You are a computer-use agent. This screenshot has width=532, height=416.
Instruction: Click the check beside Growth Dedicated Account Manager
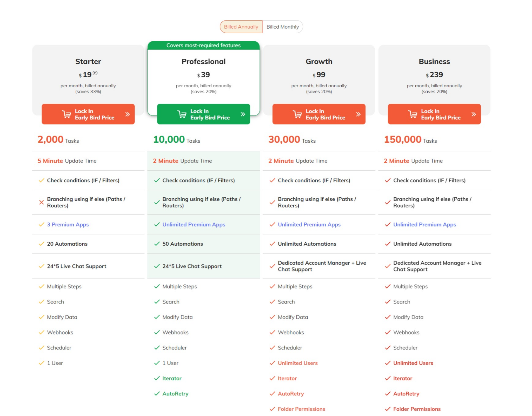(272, 266)
